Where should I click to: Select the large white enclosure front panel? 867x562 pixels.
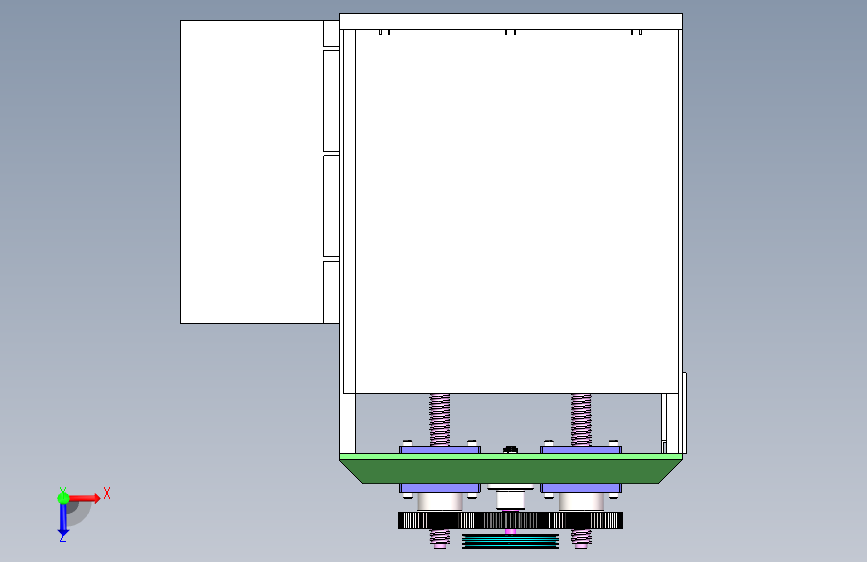click(x=516, y=211)
